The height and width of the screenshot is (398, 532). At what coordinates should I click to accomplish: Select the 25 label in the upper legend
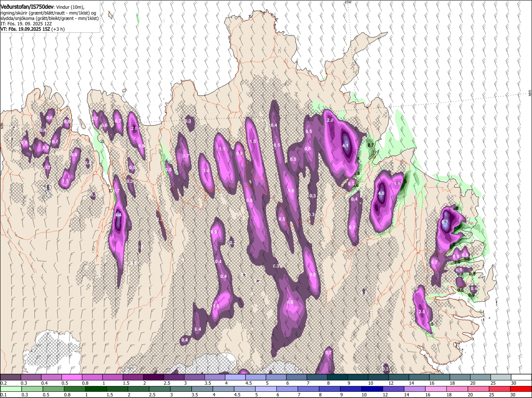[x=493, y=383]
